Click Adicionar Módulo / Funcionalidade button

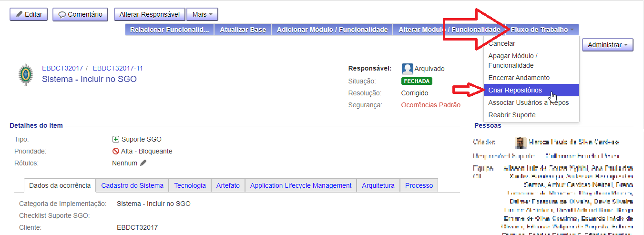click(332, 30)
